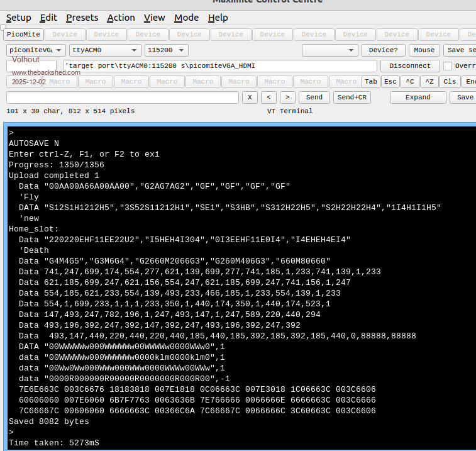Send the Ctrl-Z (^Z) key
Viewport: 476px width, 451px height.
click(429, 82)
